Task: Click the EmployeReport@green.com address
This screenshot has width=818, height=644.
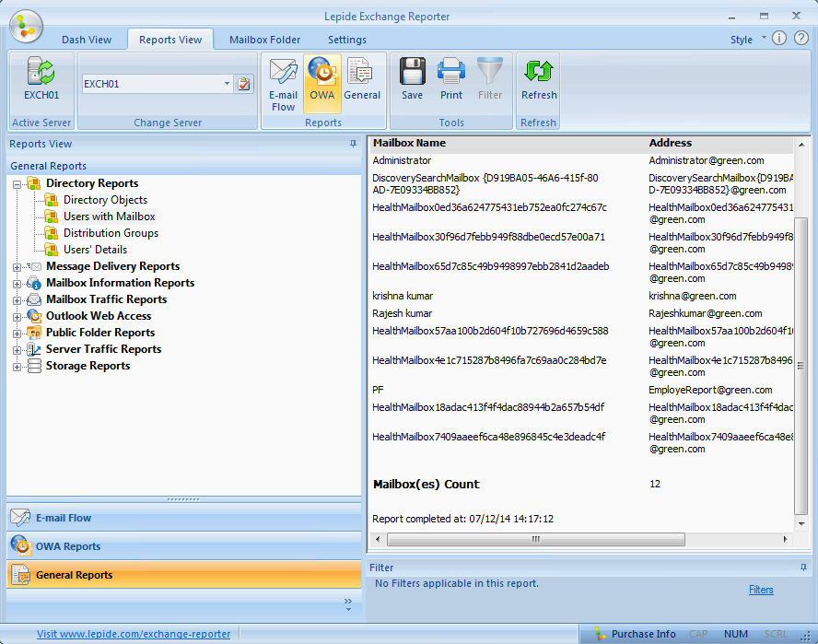Action: [710, 390]
